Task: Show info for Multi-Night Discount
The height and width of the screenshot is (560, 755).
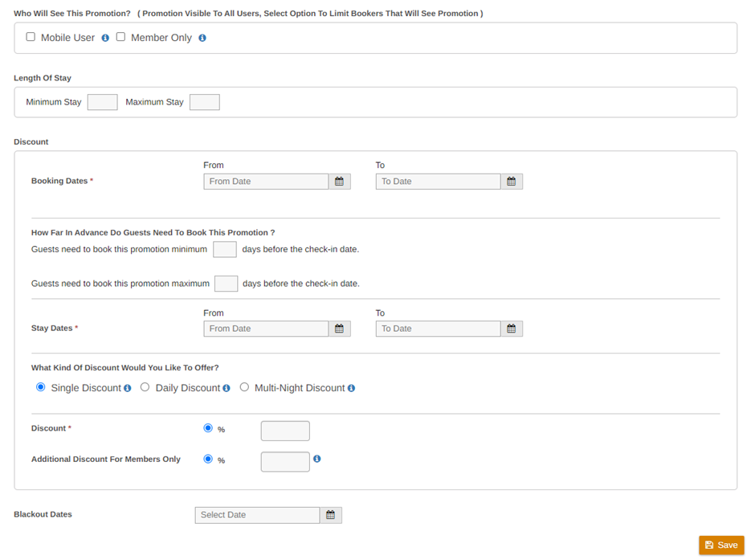Action: (x=352, y=388)
